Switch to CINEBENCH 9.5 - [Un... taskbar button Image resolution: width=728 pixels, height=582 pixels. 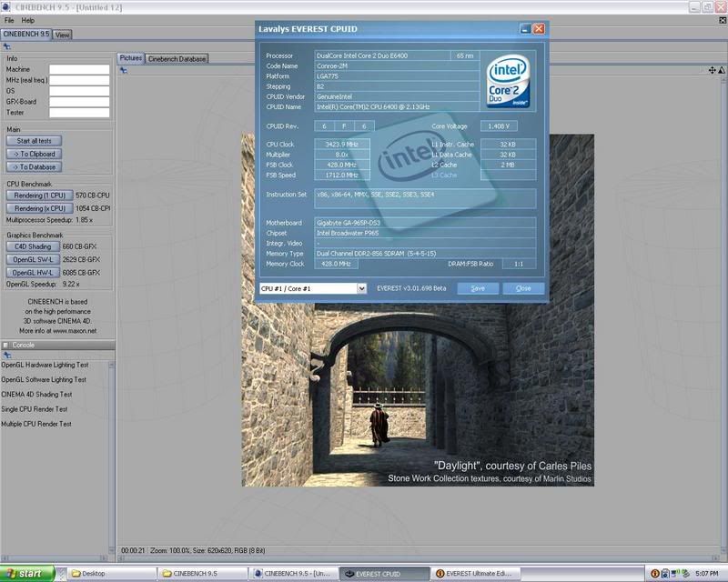click(x=292, y=574)
